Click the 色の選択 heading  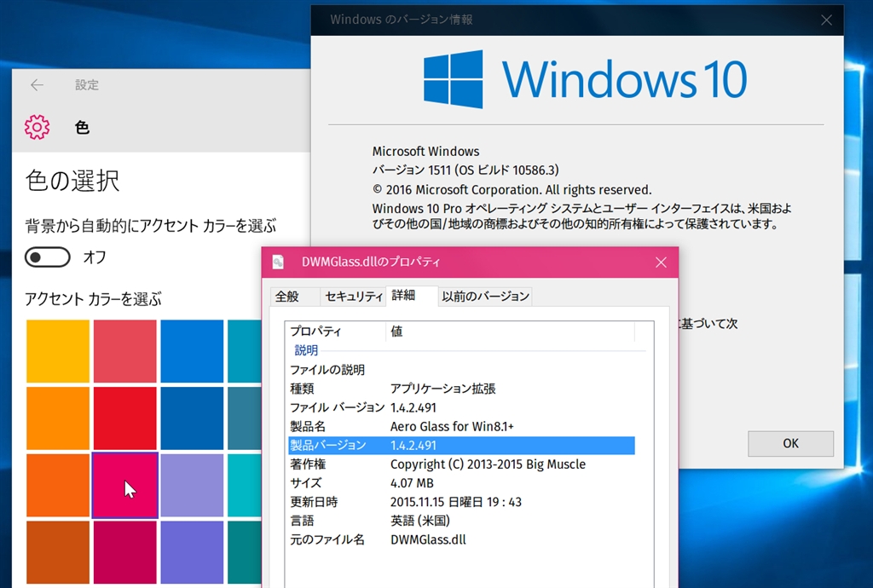[72, 181]
